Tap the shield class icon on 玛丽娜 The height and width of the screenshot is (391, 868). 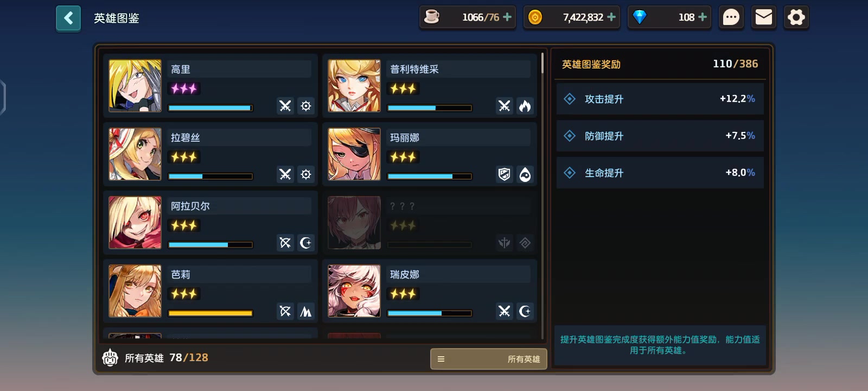(x=505, y=174)
